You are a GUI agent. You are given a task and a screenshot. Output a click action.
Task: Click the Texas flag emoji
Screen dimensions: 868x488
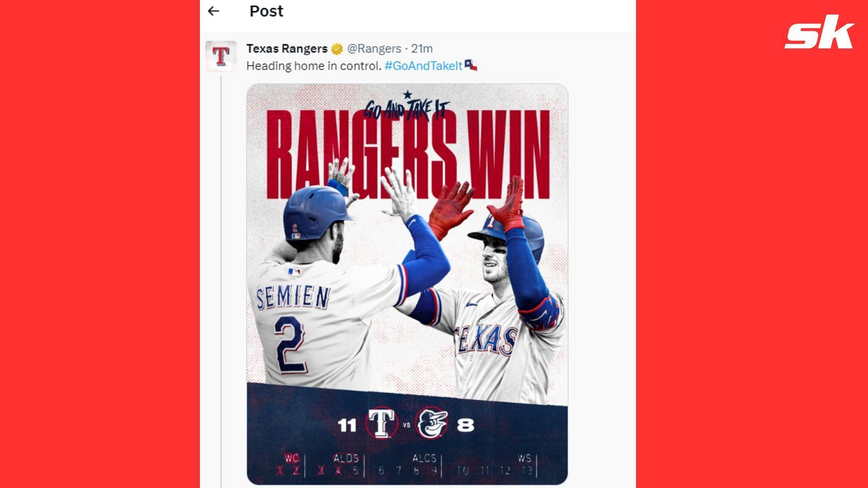tap(471, 66)
